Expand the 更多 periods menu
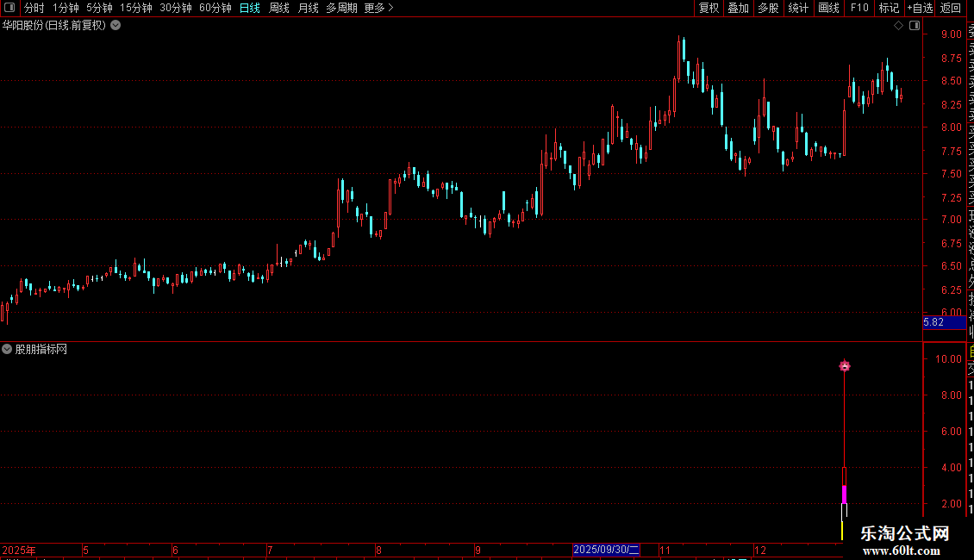The width and height of the screenshot is (974, 560). 378,8
